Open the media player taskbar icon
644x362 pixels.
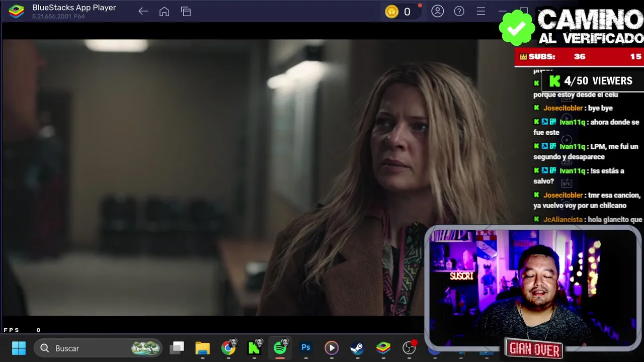pos(332,348)
